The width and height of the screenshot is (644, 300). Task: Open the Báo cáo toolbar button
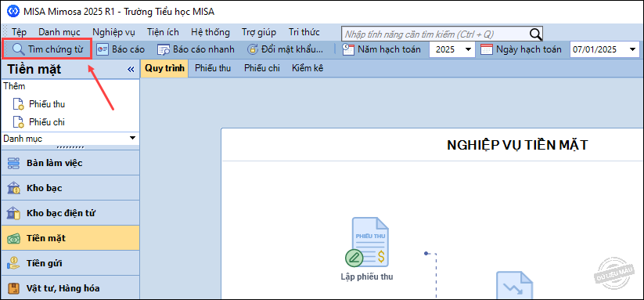point(121,49)
